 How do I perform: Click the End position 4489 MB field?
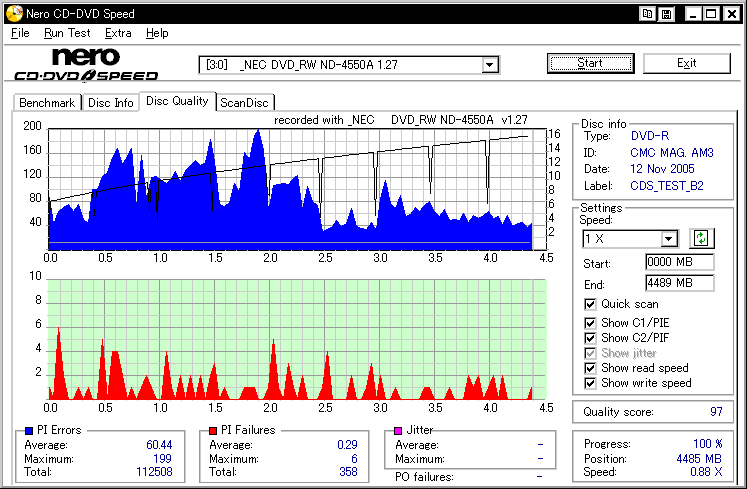coord(679,283)
